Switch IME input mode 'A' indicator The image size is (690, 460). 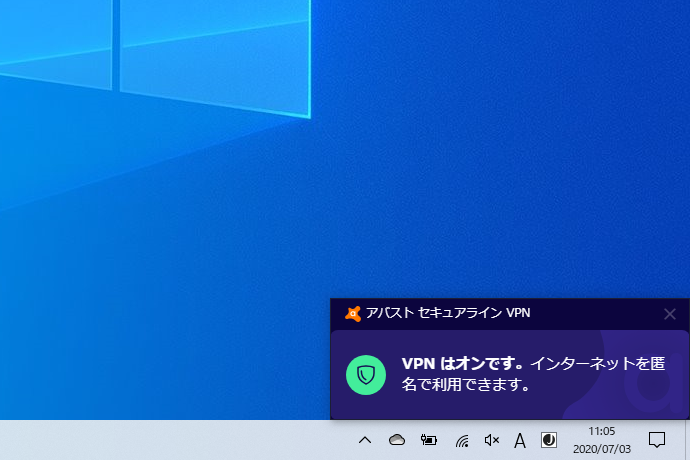point(520,440)
